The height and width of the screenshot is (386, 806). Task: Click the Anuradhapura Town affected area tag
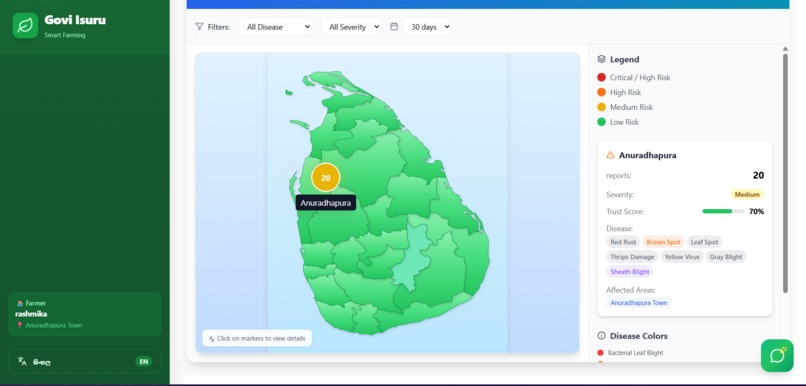(x=638, y=303)
